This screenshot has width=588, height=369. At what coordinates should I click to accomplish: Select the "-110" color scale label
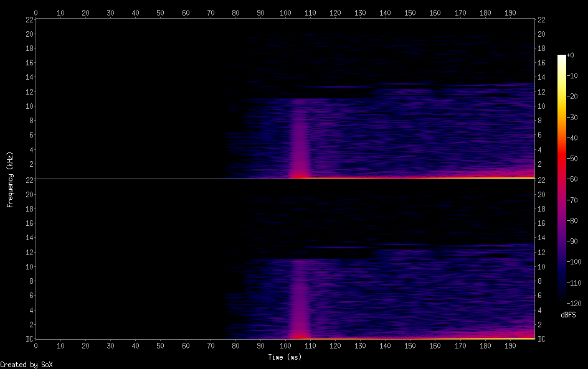574,283
